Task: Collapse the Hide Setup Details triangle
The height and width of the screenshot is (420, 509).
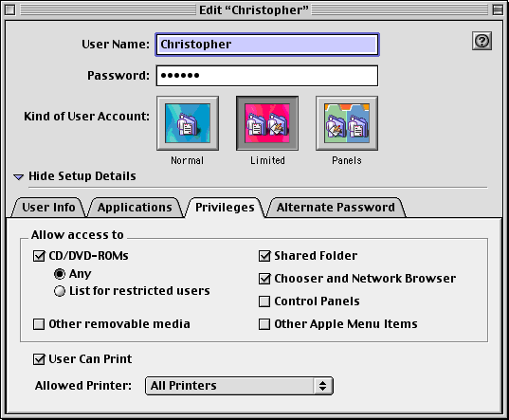Action: pos(19,177)
